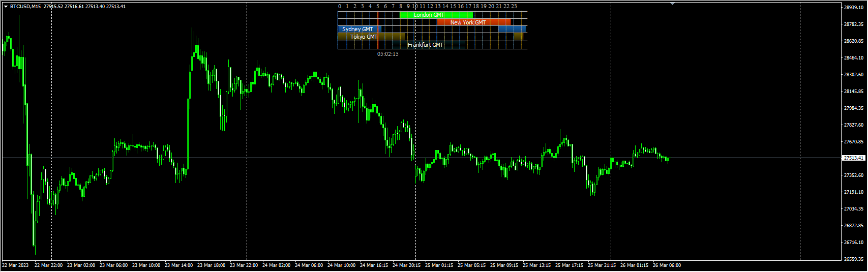Select the cyan Frankfurt GMT session bar
Image resolution: width=868 pixels, height=272 pixels.
click(x=428, y=45)
